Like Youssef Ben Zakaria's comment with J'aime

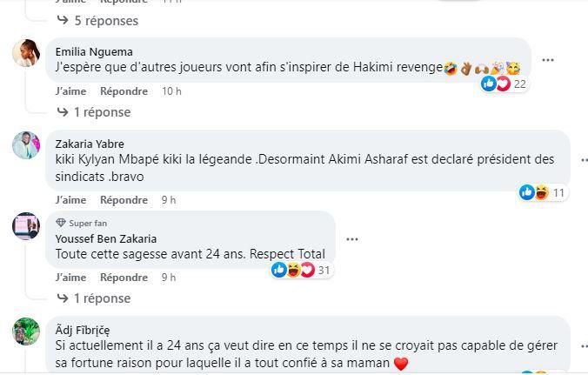pyautogui.click(x=70, y=278)
